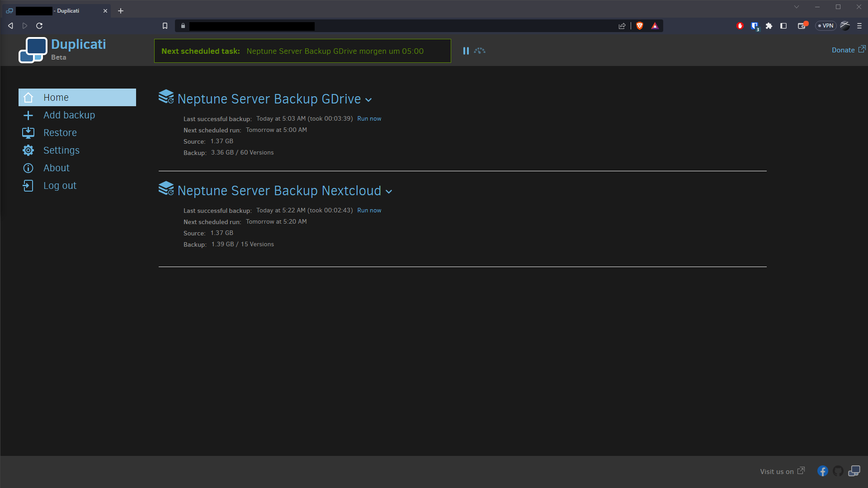
Task: Expand Neptune Server Backup GDrive chevron
Action: tap(368, 100)
